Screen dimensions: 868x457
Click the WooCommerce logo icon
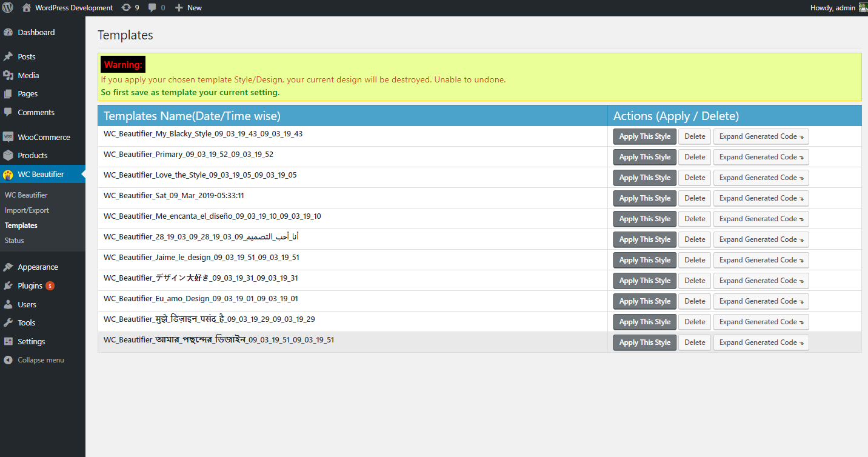[x=8, y=137]
